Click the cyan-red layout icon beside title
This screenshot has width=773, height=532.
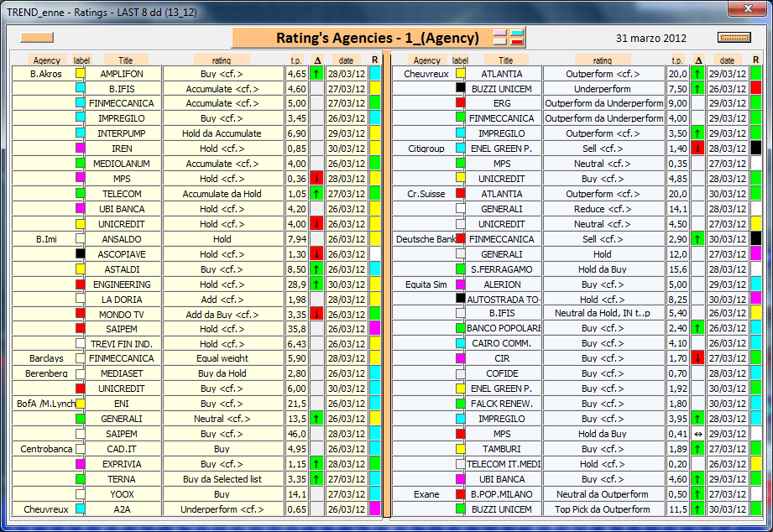point(517,38)
